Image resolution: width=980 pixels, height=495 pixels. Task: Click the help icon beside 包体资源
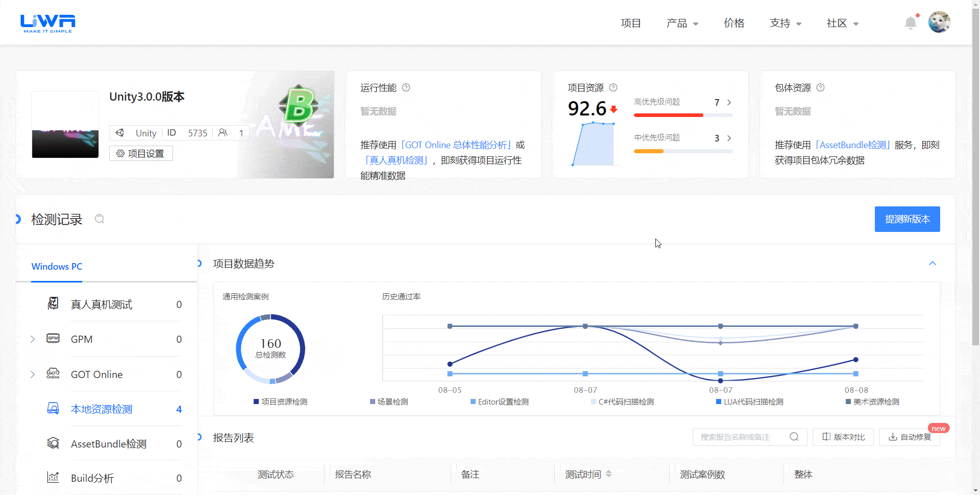click(x=820, y=87)
